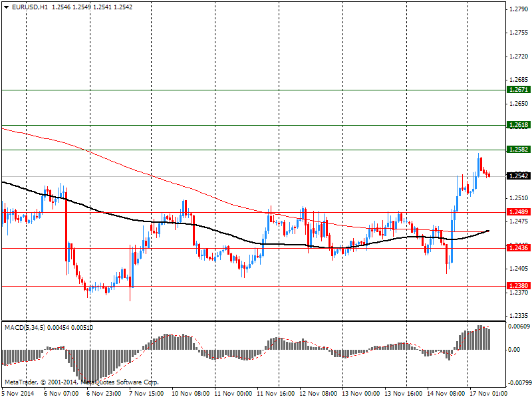Click the 5 Nov 2014 time label
532x399 pixels.
pos(18,394)
